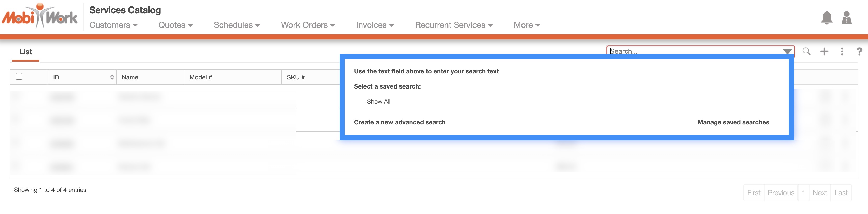Open the Recurrent Services dropdown
Screen dimensions: 868x214
click(x=453, y=25)
